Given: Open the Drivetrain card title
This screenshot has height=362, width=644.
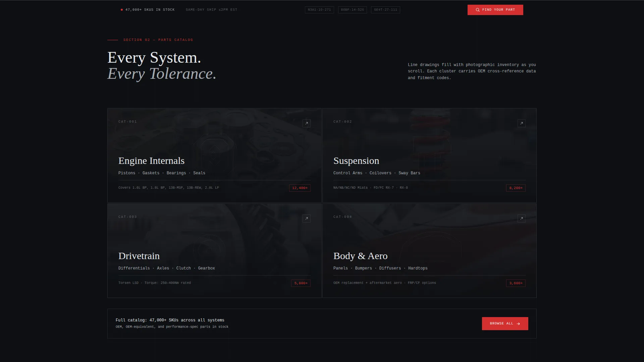Looking at the screenshot, I should 139,256.
